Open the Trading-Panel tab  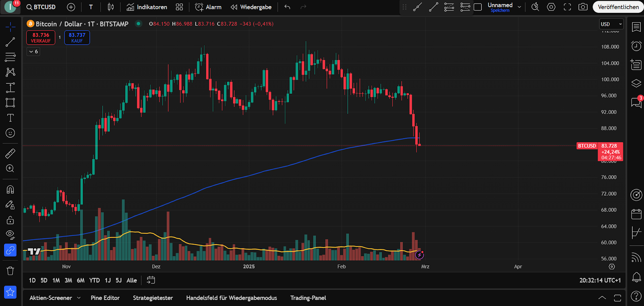pos(308,298)
